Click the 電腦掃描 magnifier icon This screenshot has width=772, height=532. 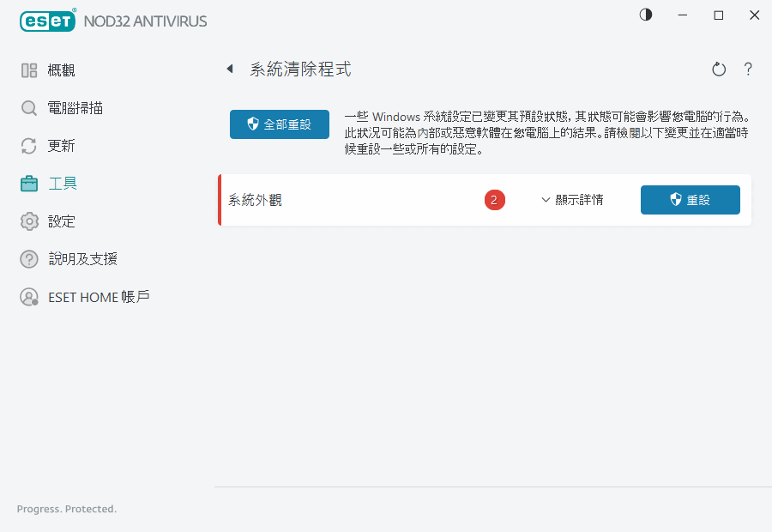coord(29,108)
